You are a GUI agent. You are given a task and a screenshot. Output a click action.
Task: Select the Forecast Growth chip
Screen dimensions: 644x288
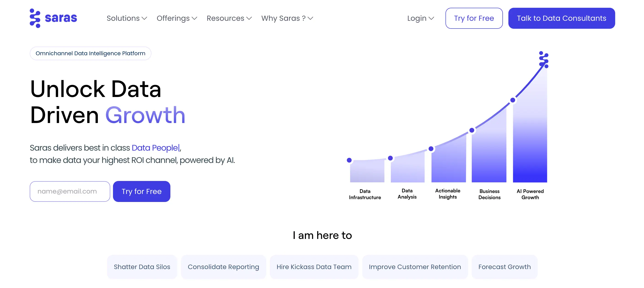(504, 267)
